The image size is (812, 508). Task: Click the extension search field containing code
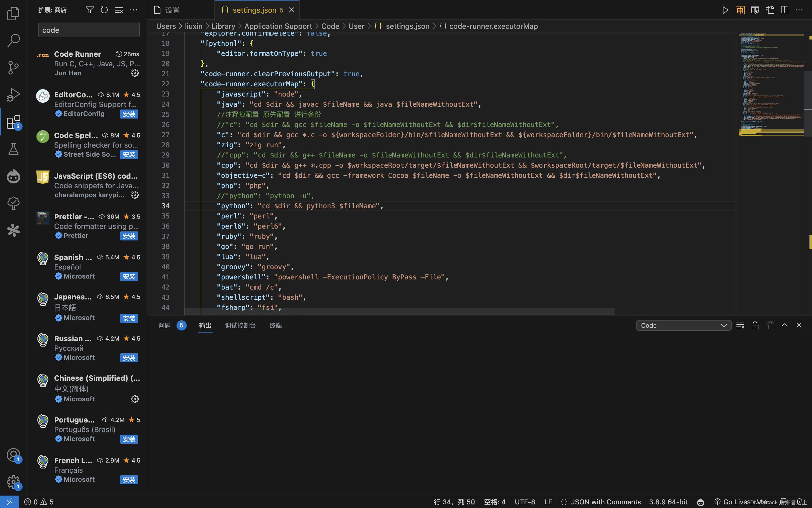pyautogui.click(x=89, y=30)
